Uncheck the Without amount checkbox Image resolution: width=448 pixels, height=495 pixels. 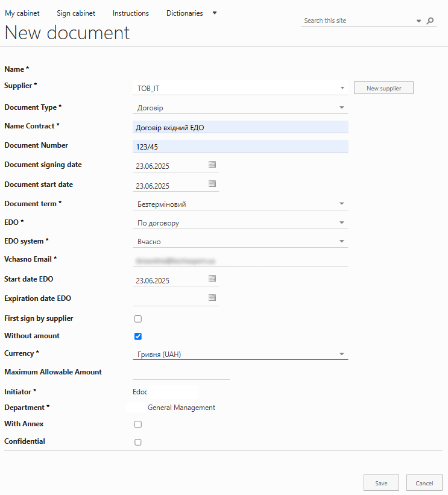[x=138, y=336]
